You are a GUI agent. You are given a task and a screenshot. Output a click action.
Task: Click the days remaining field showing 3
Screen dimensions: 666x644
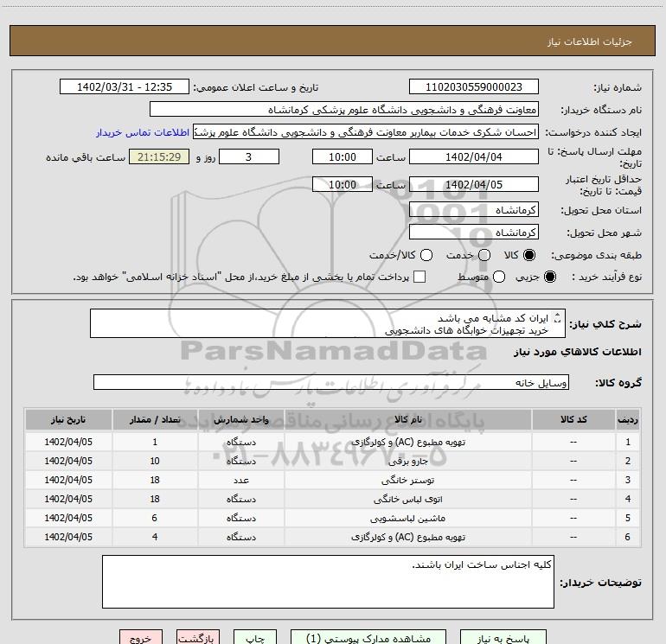pyautogui.click(x=249, y=156)
